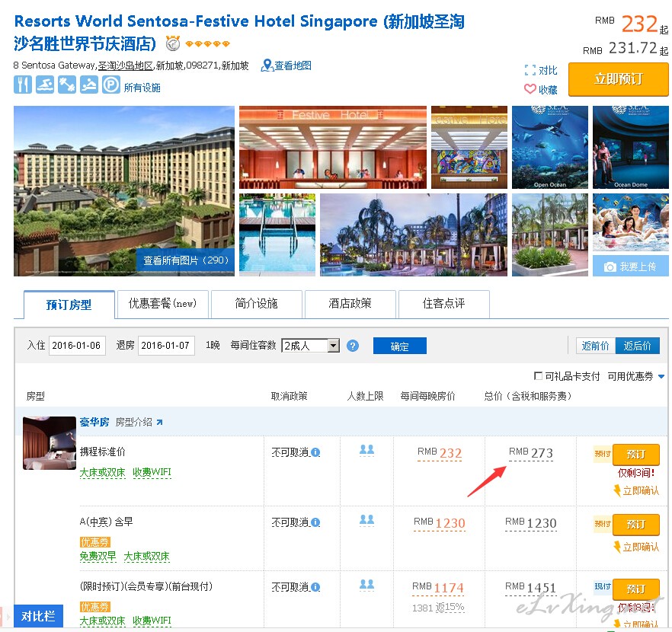Click the map pin icon by 查看地图
The width and height of the screenshot is (672, 632).
coord(267,65)
